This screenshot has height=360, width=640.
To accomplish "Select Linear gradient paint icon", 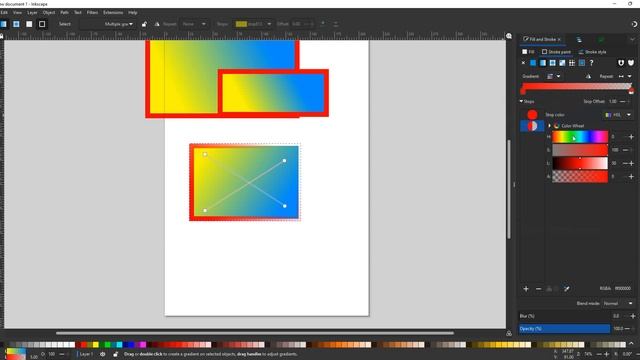I will (543, 63).
